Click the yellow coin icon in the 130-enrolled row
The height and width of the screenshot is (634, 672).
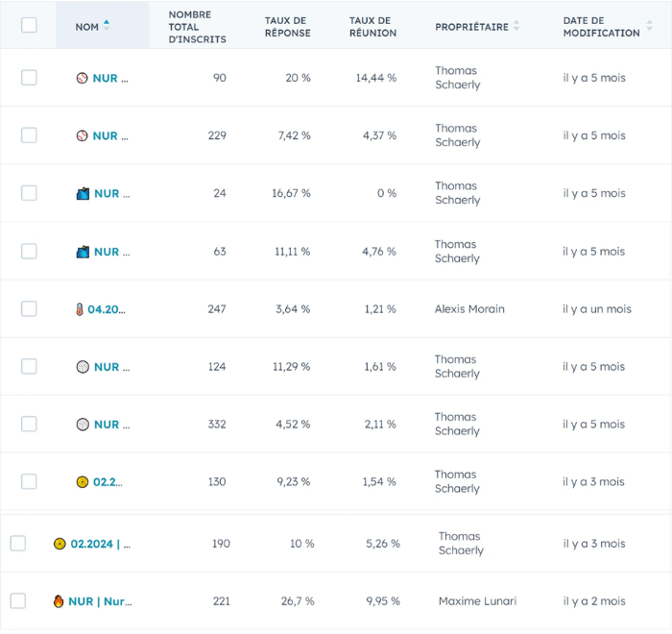point(82,482)
